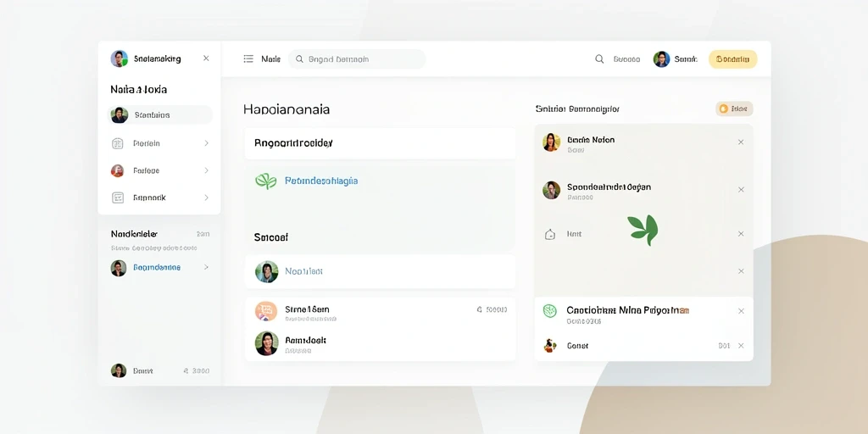Click the Nails label beside hamburger icon

click(x=270, y=58)
